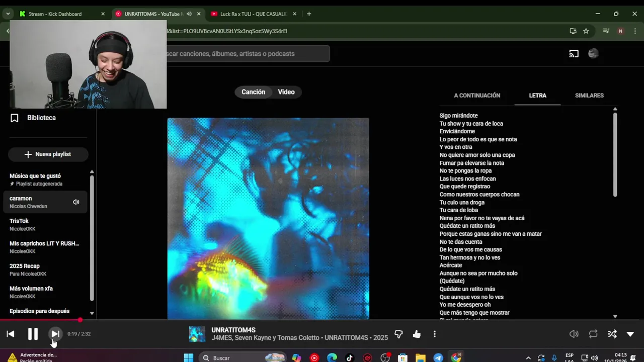This screenshot has width=644, height=362.
Task: Mute the UNRATITOM4S tab via its speaker icon
Action: [x=189, y=14]
